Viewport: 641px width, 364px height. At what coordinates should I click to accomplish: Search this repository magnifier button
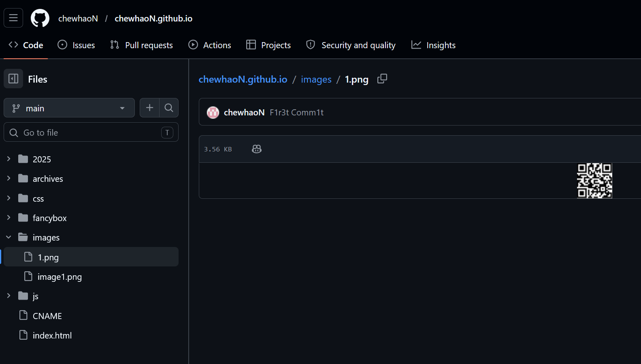coord(169,108)
